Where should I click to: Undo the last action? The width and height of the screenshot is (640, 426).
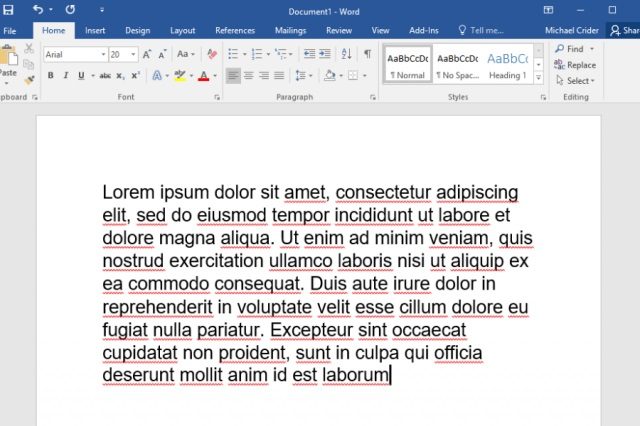pyautogui.click(x=37, y=9)
